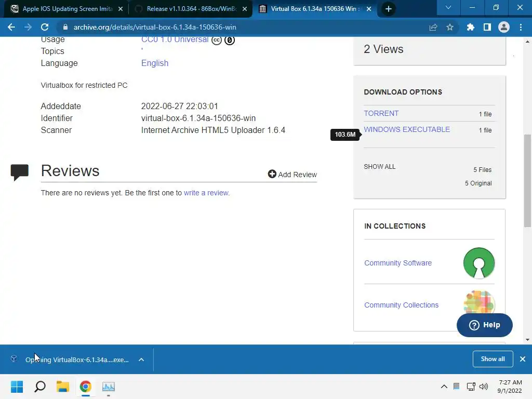Viewport: 532px width, 399px height.
Task: Open Community Software collection link
Action: pos(398,263)
